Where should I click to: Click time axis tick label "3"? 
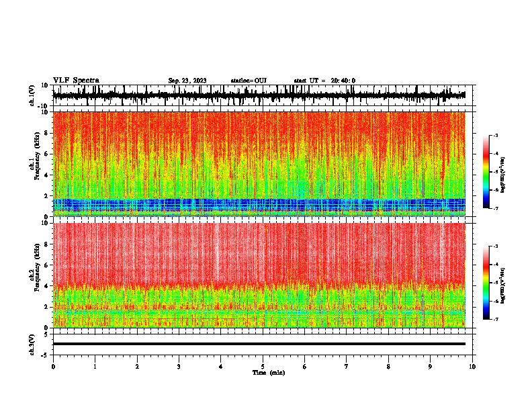(179, 367)
